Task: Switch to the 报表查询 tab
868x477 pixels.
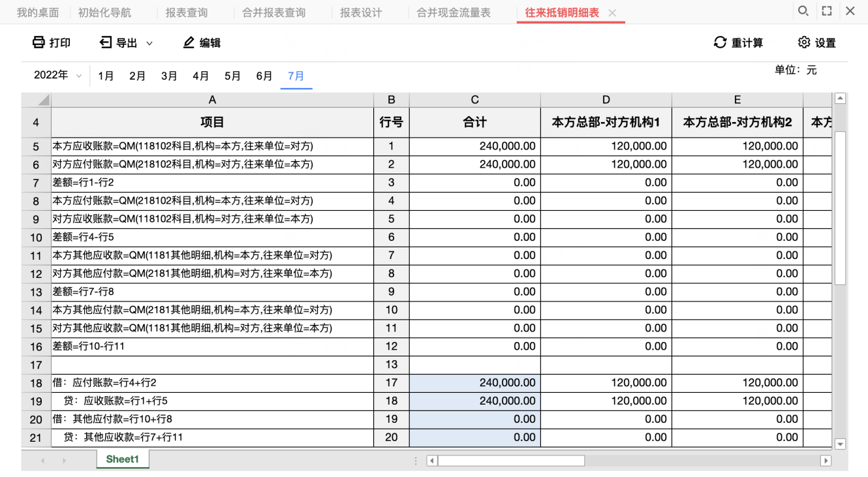Action: click(187, 12)
